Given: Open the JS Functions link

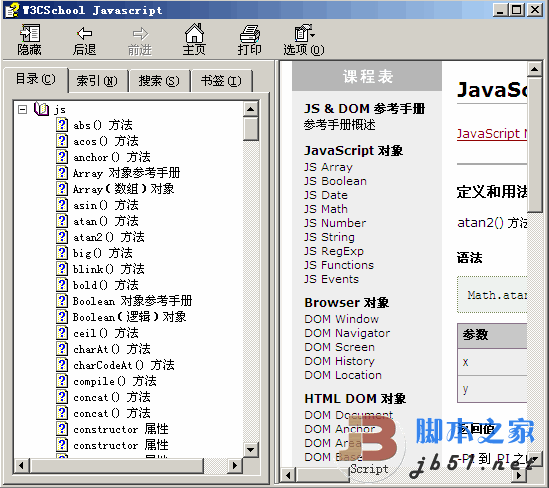Looking at the screenshot, I should pyautogui.click(x=339, y=265).
